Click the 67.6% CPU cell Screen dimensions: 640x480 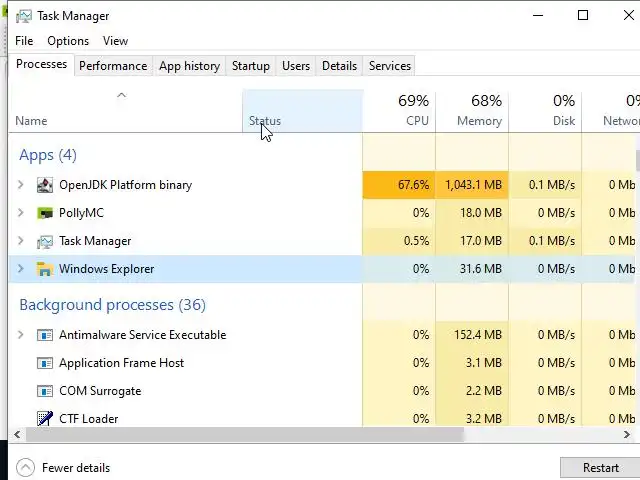coord(399,185)
